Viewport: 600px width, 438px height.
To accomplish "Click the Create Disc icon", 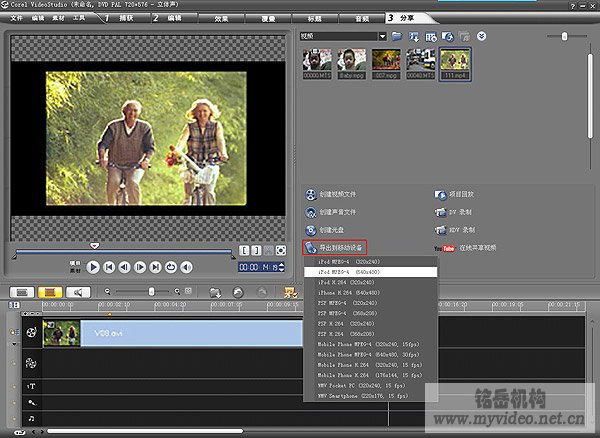I will click(x=310, y=229).
